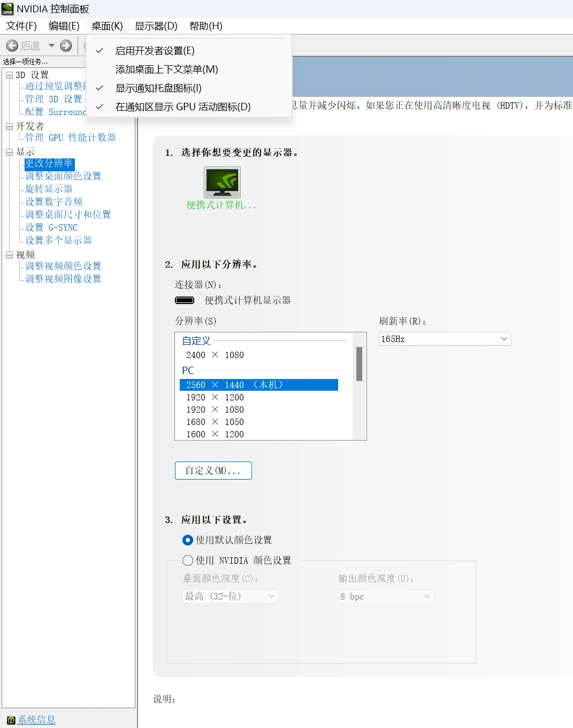Select 使用默认颜色设置 radio button

click(x=188, y=540)
